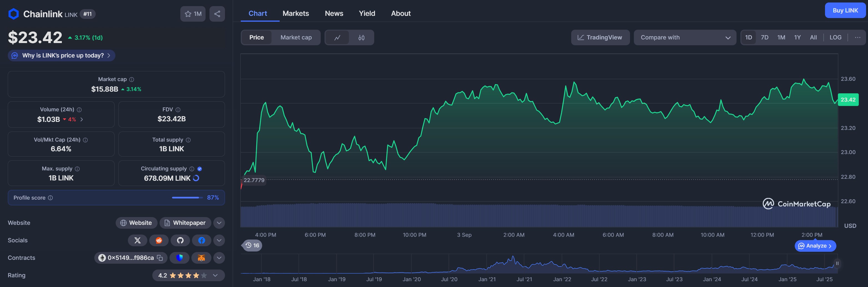Open the GitHub social link
Screen dimensions: 868x287
(x=180, y=240)
